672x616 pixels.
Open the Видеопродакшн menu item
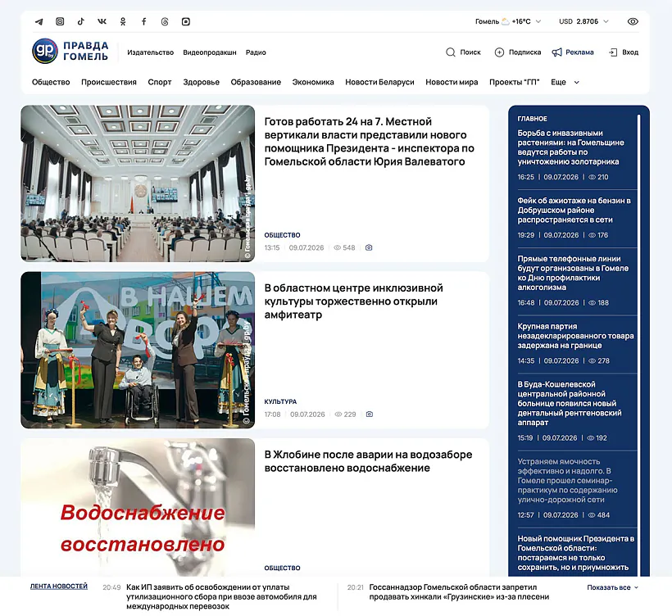tap(210, 52)
